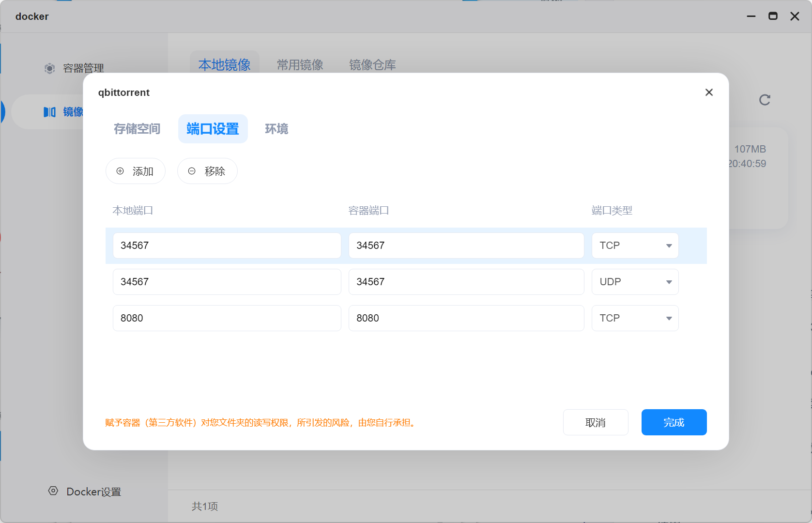This screenshot has width=812, height=523.
Task: Open Docker设置 in sidebar
Action: 93,492
